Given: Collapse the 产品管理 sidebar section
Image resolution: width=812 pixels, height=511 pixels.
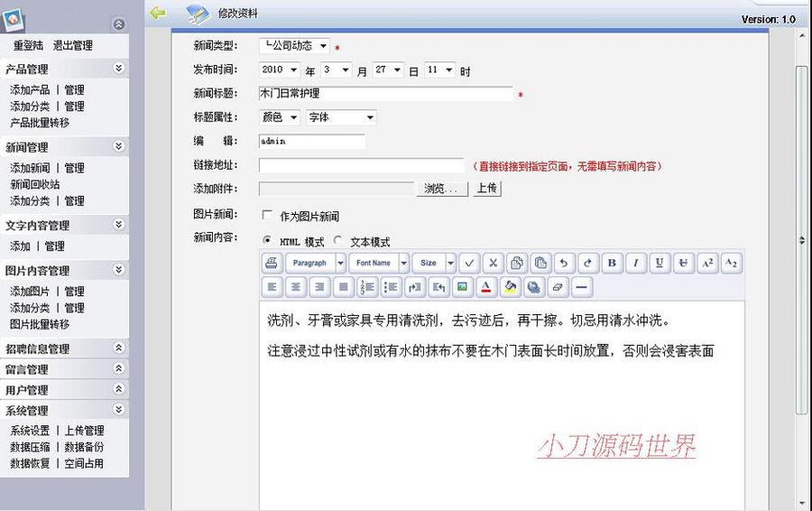Looking at the screenshot, I should coord(118,68).
